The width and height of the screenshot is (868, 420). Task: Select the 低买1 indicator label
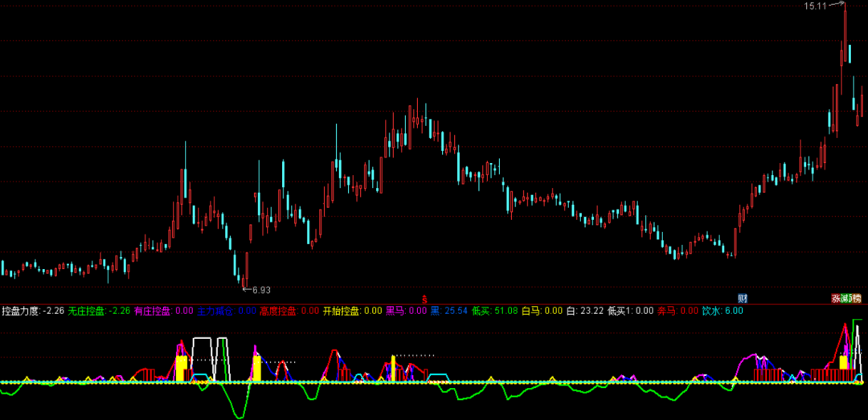[x=620, y=311]
